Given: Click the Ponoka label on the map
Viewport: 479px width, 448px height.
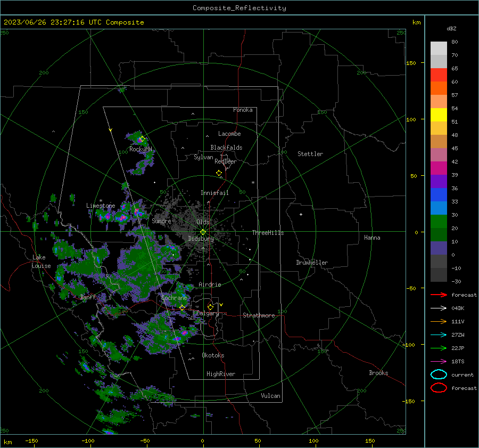Looking at the screenshot, I should [243, 110].
